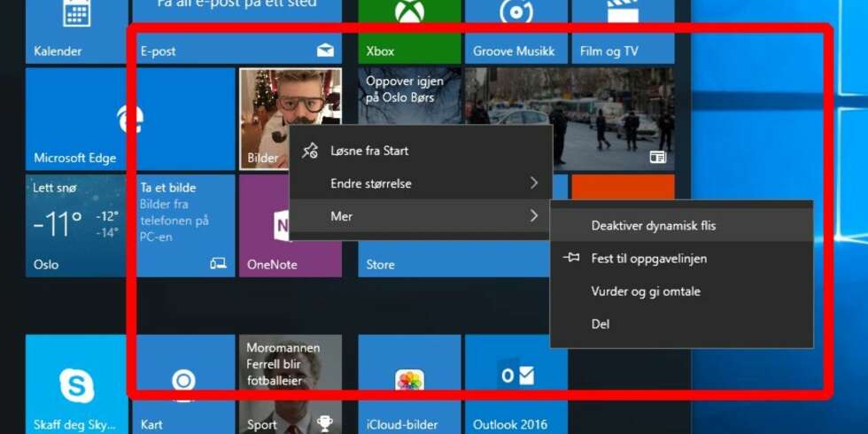Click the pin icon beside 'Fest til oppgavelinjen'

click(x=570, y=258)
